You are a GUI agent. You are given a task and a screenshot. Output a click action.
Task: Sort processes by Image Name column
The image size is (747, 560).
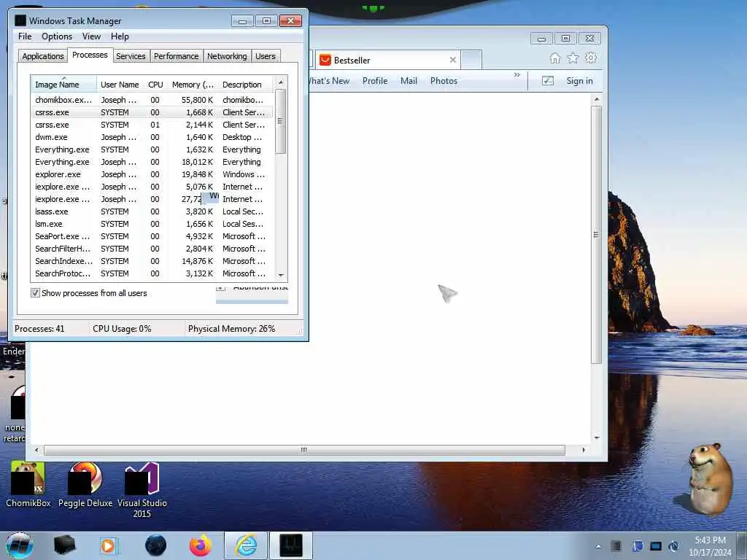63,85
